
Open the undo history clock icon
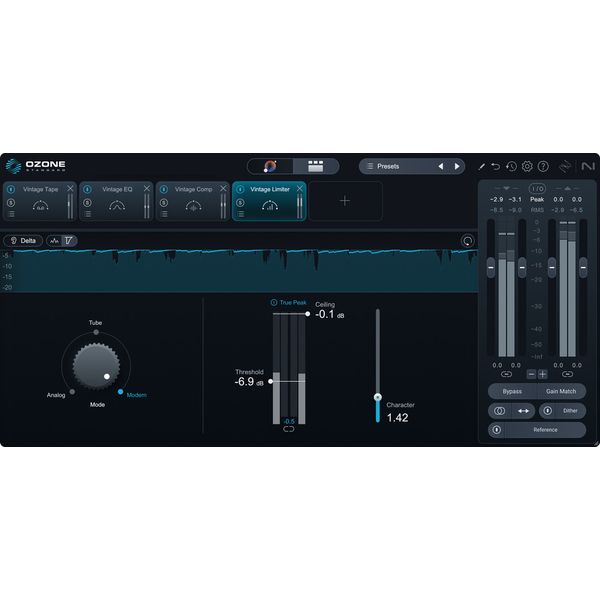511,166
